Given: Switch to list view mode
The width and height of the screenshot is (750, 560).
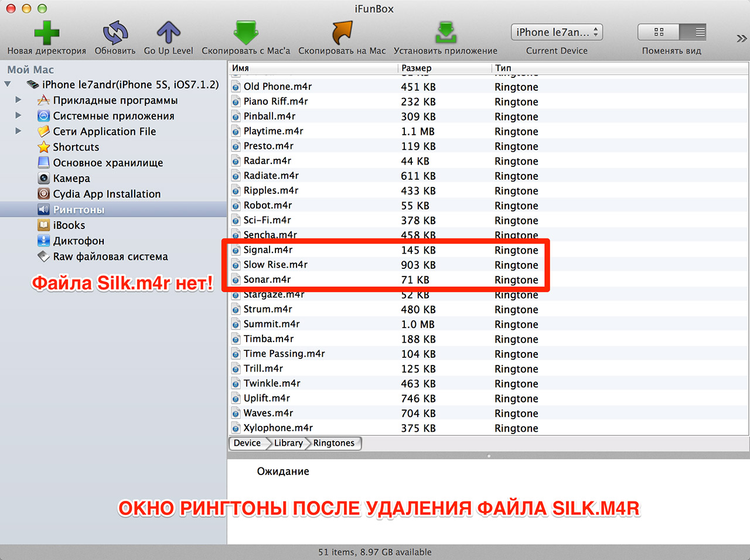Looking at the screenshot, I should 693,32.
